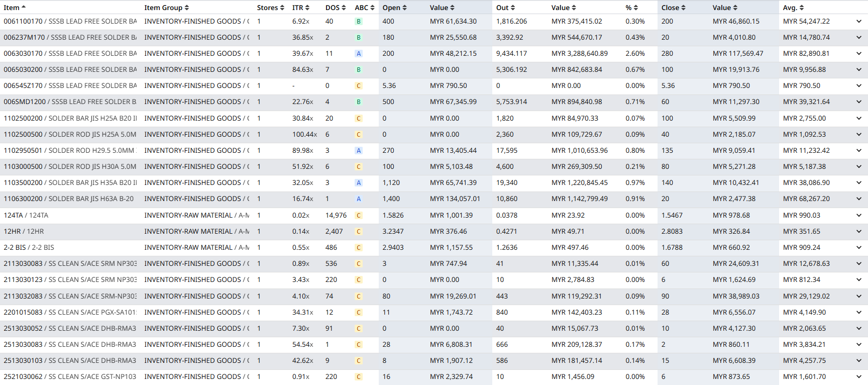Select item 1106300200 SOLDER BAR JIS H63A B-20

(69, 199)
